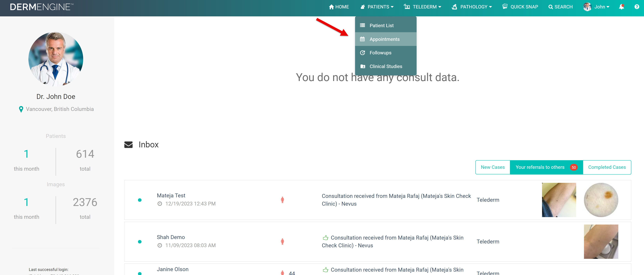This screenshot has width=644, height=275.
Task: Click 'Telederm' label in Mateja Test row
Action: 488,200
